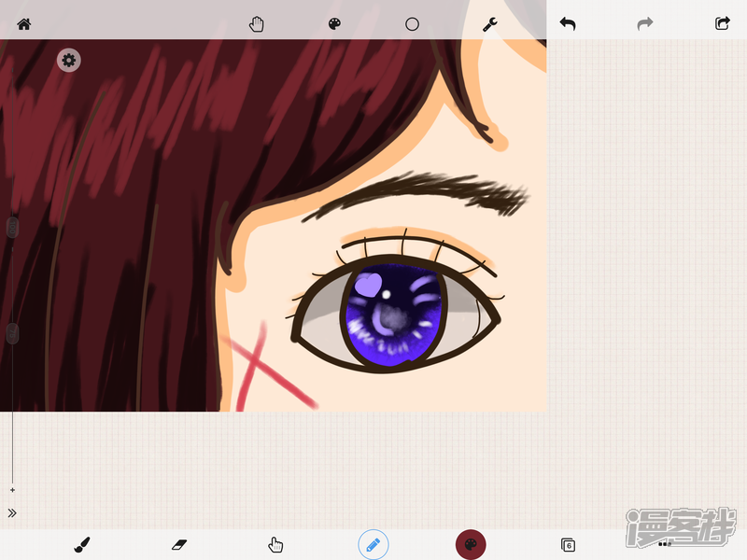Select the hand pan tool in top bar
This screenshot has width=747, height=560.
(258, 24)
